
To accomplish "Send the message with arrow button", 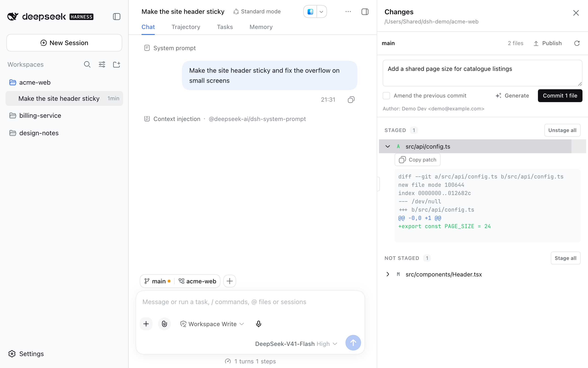I will (353, 343).
